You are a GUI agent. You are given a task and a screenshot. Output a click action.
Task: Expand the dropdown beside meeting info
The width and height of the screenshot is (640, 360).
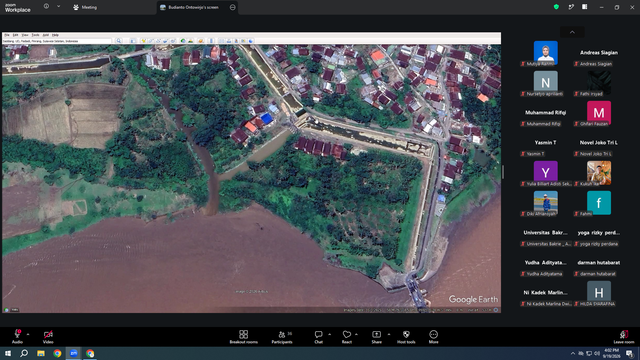[x=58, y=7]
